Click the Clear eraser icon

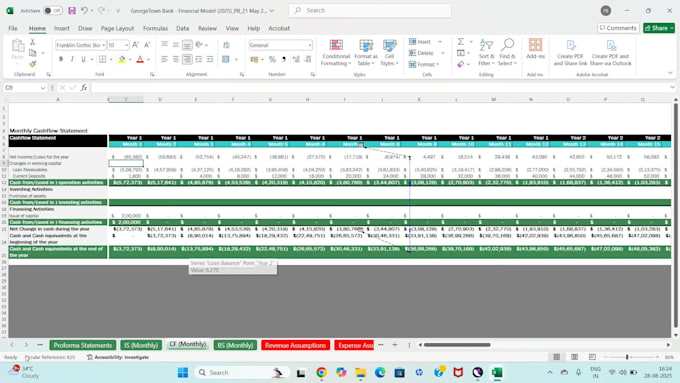461,64
